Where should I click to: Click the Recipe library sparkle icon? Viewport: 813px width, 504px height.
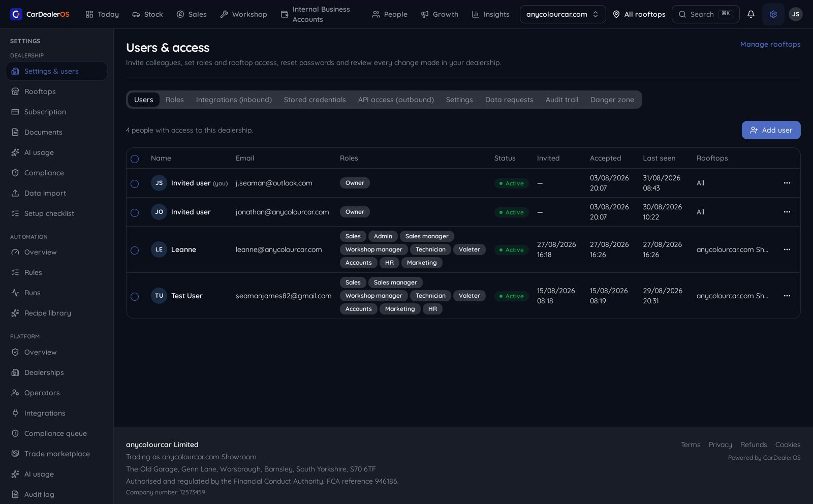[15, 313]
